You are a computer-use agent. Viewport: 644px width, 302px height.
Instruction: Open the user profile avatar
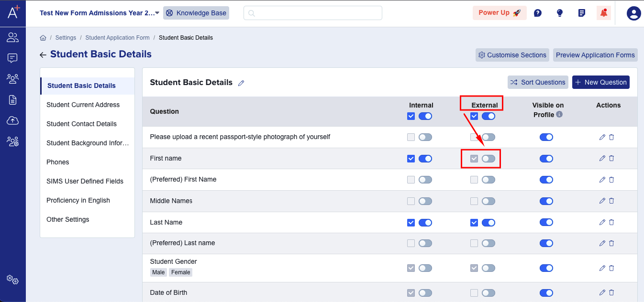(633, 13)
